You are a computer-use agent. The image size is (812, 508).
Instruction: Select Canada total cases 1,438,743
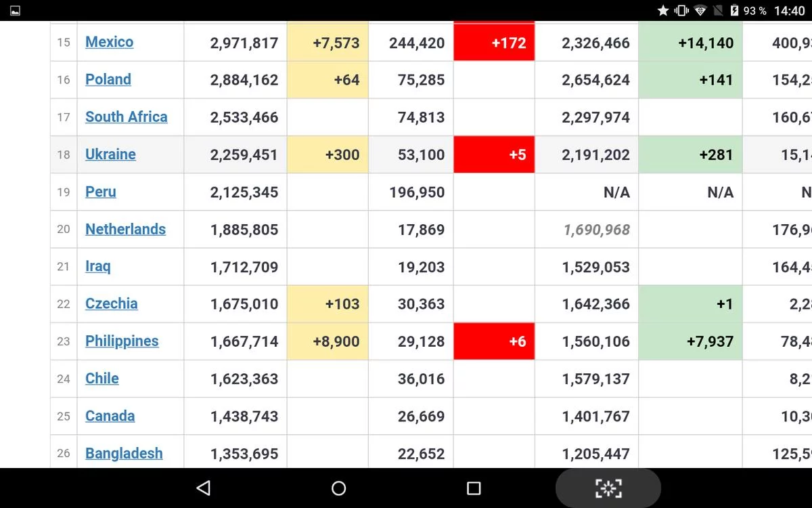tap(244, 417)
